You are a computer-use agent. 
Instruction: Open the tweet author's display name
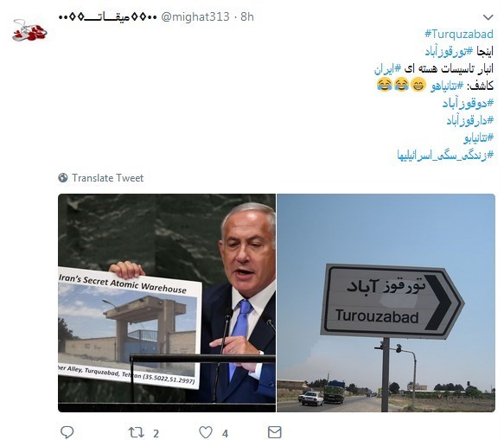click(x=108, y=16)
